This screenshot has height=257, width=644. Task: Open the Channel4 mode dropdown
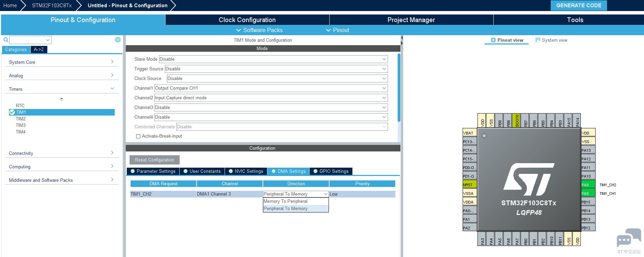click(271, 117)
